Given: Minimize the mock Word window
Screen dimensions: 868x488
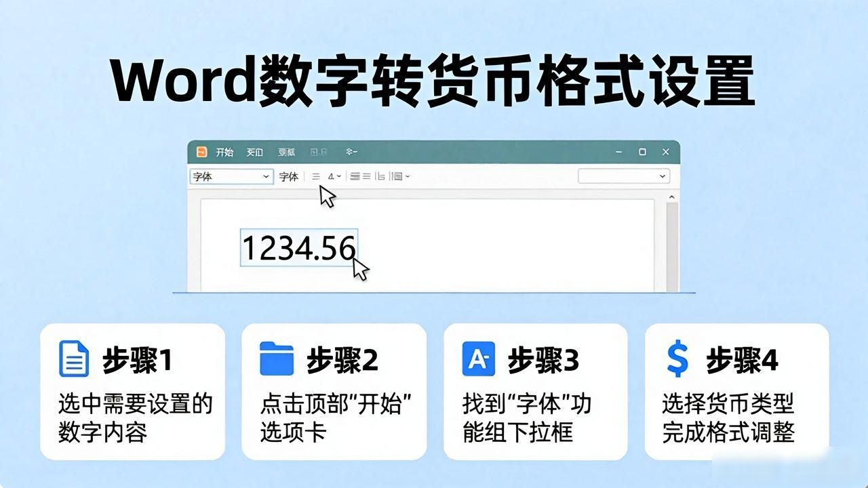Looking at the screenshot, I should (x=619, y=152).
